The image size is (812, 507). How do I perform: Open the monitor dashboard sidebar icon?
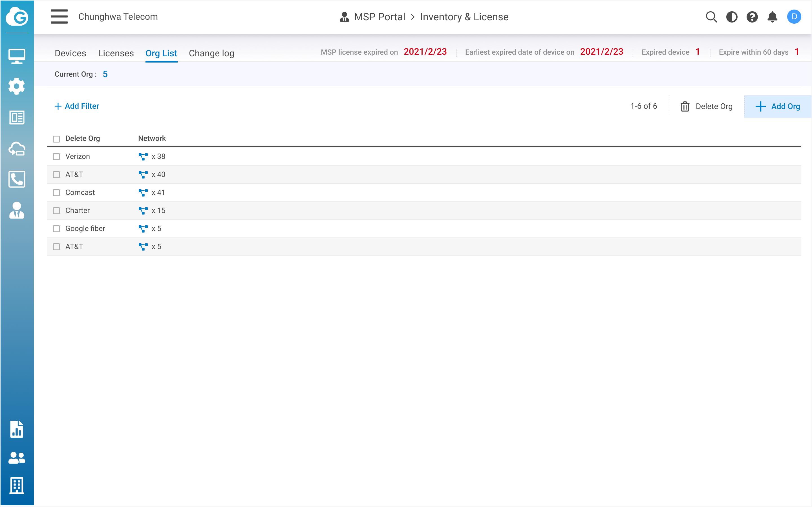[17, 56]
